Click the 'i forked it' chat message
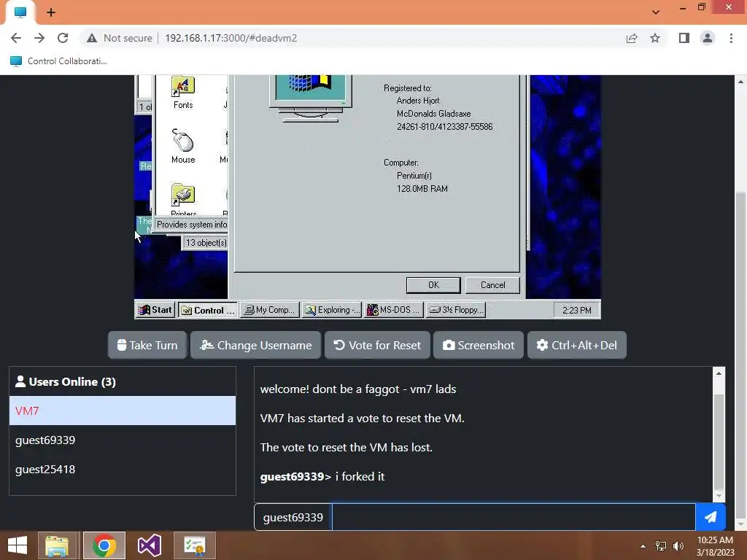The image size is (747, 560). click(360, 477)
